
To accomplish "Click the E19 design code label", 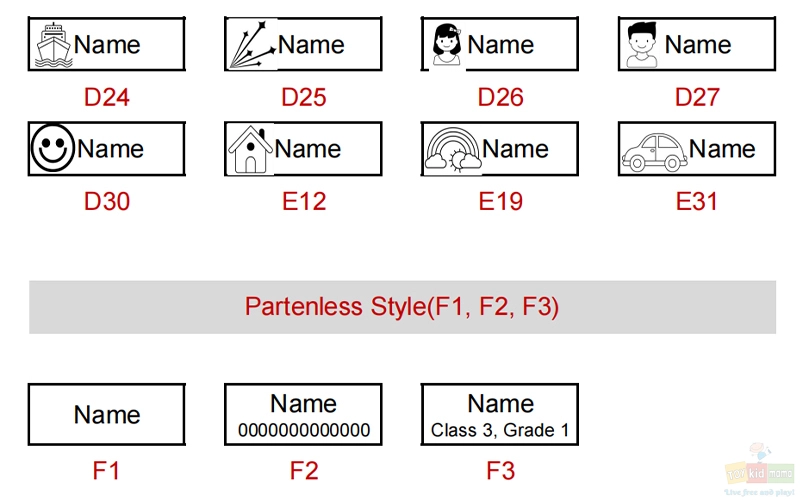I will coord(501,201).
